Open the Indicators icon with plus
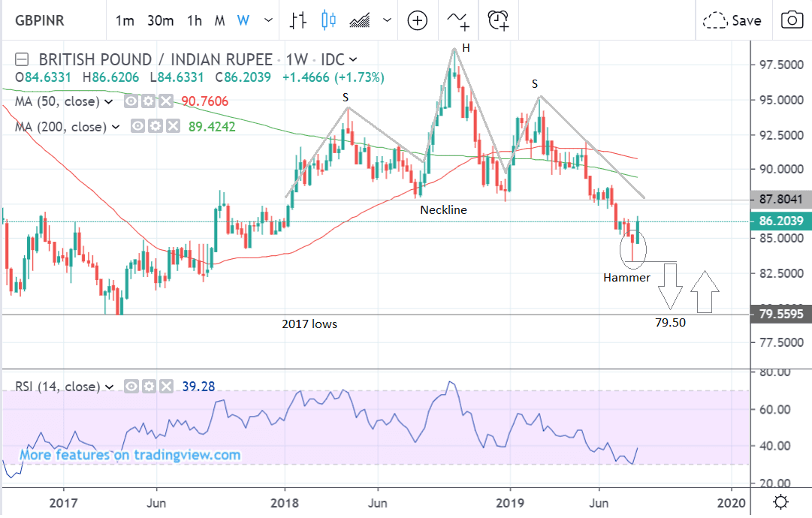The image size is (812, 518). coord(457,21)
